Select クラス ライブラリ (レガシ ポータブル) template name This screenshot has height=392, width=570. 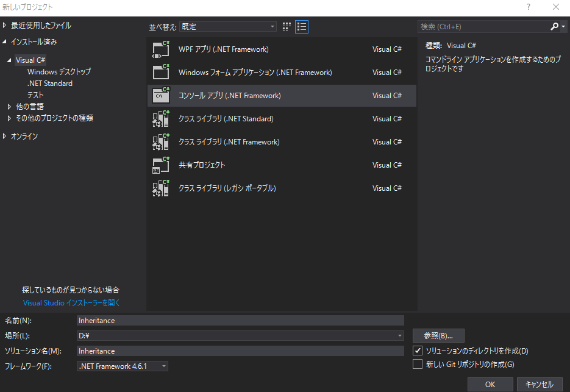(227, 188)
